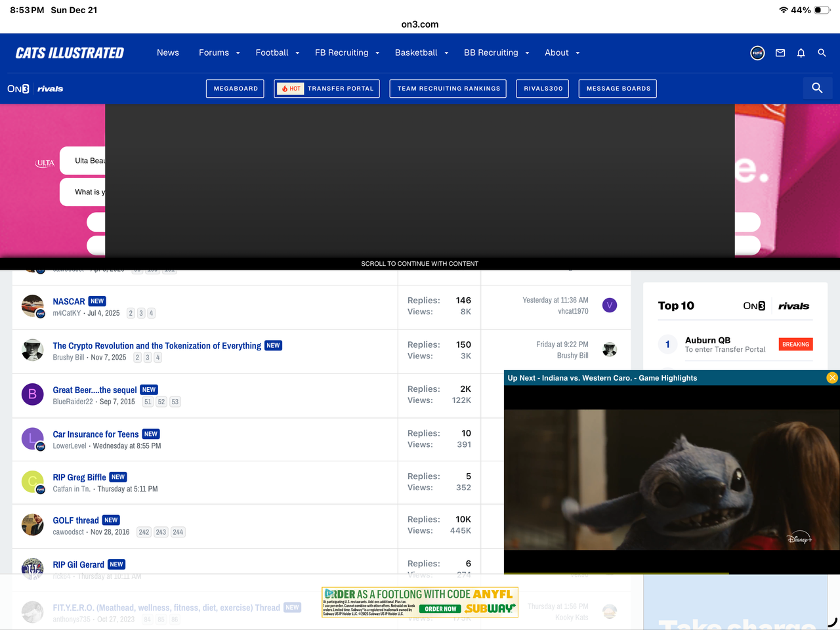The image size is (840, 630).
Task: Click vhcat1970 last poster name
Action: tap(573, 311)
